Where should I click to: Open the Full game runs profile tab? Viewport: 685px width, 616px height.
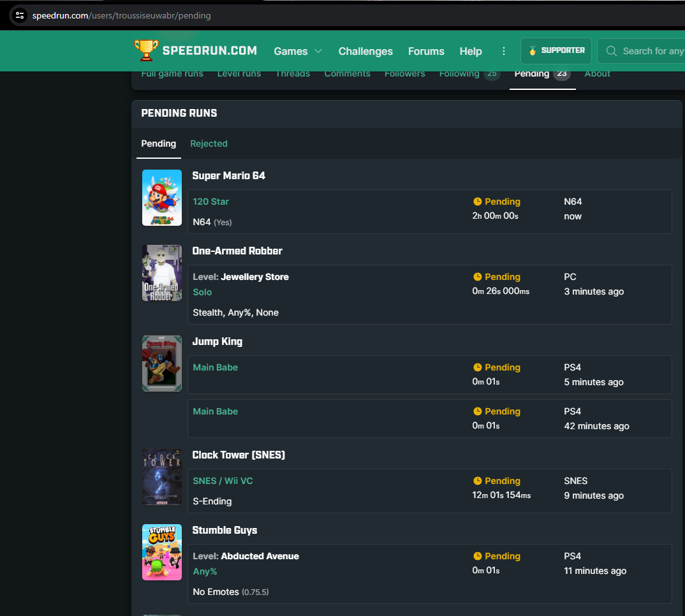point(172,74)
